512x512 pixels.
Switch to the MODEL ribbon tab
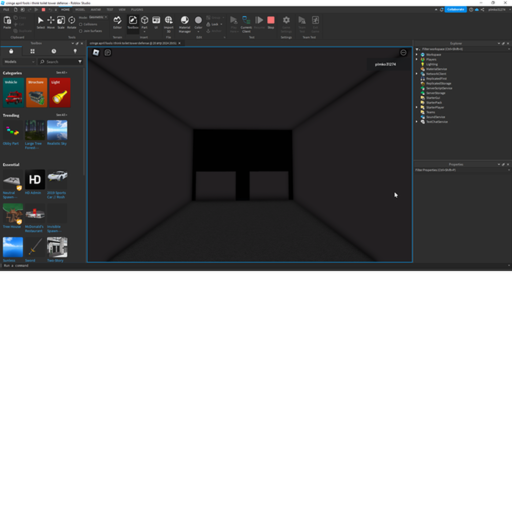tap(80, 10)
